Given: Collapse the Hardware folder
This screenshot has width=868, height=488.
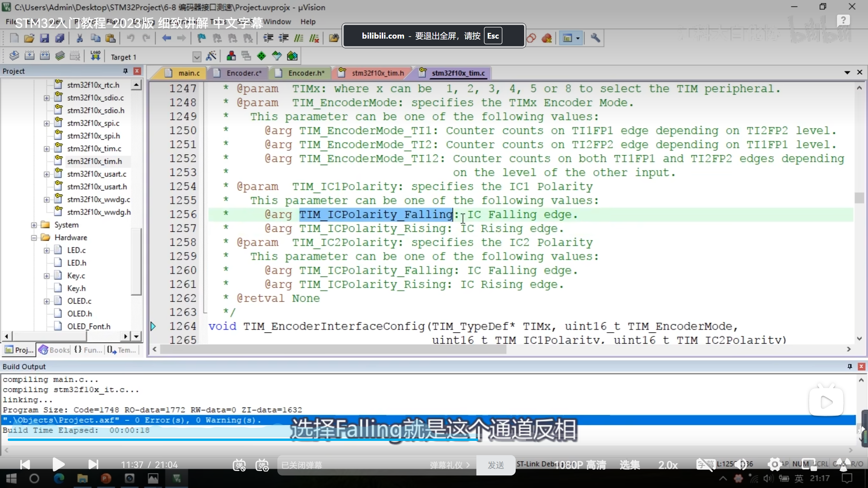Looking at the screenshot, I should click(x=34, y=238).
